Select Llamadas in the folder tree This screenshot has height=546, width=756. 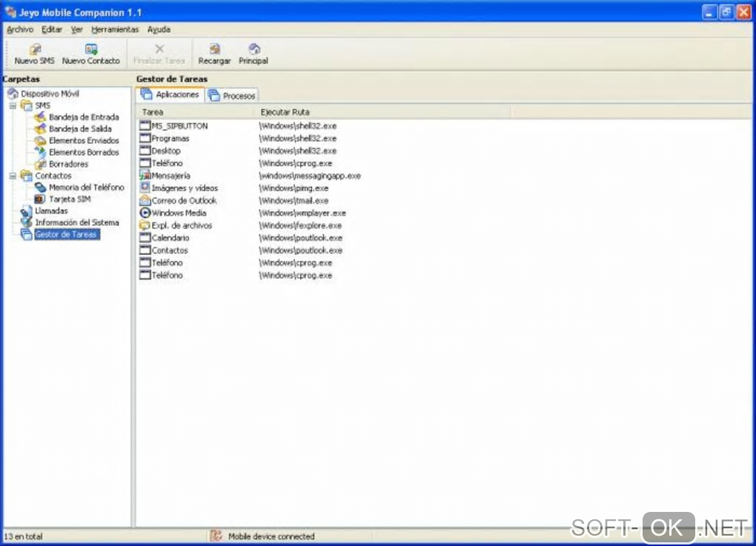click(51, 211)
